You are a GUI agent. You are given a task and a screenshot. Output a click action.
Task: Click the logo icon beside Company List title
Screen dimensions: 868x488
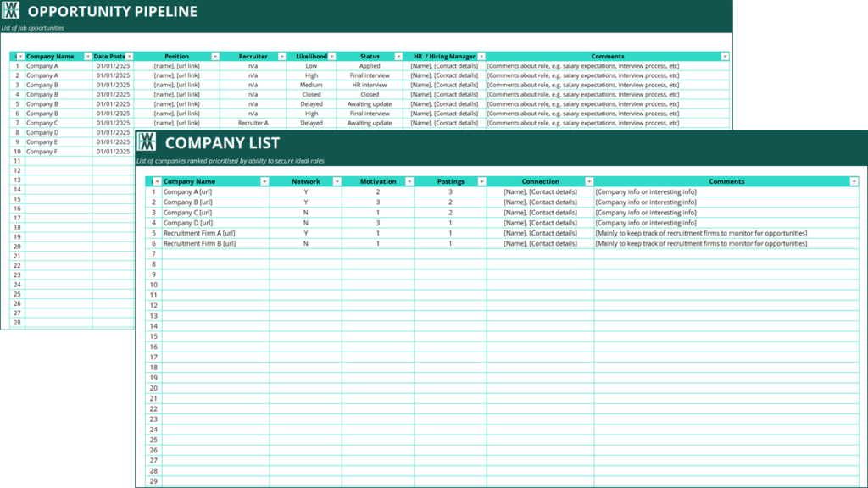click(147, 142)
